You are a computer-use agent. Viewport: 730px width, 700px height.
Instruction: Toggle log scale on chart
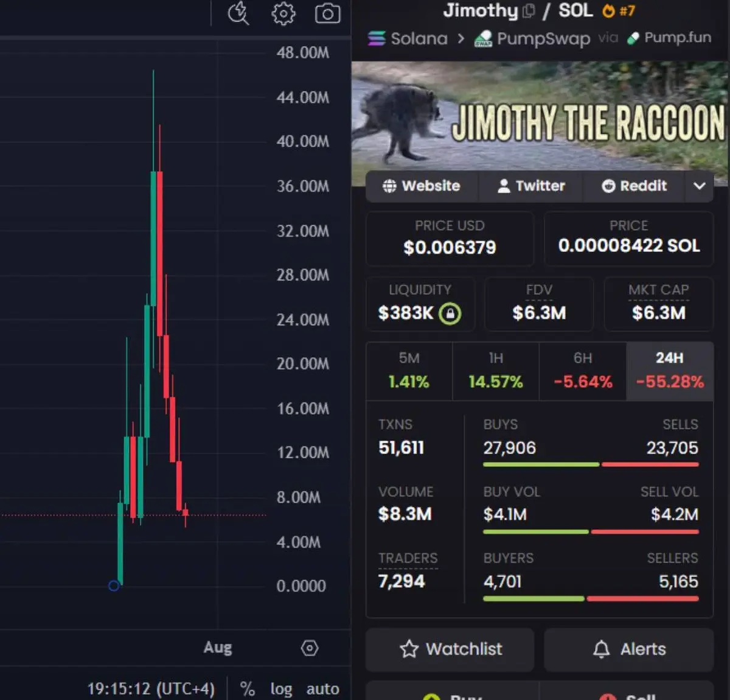(281, 688)
